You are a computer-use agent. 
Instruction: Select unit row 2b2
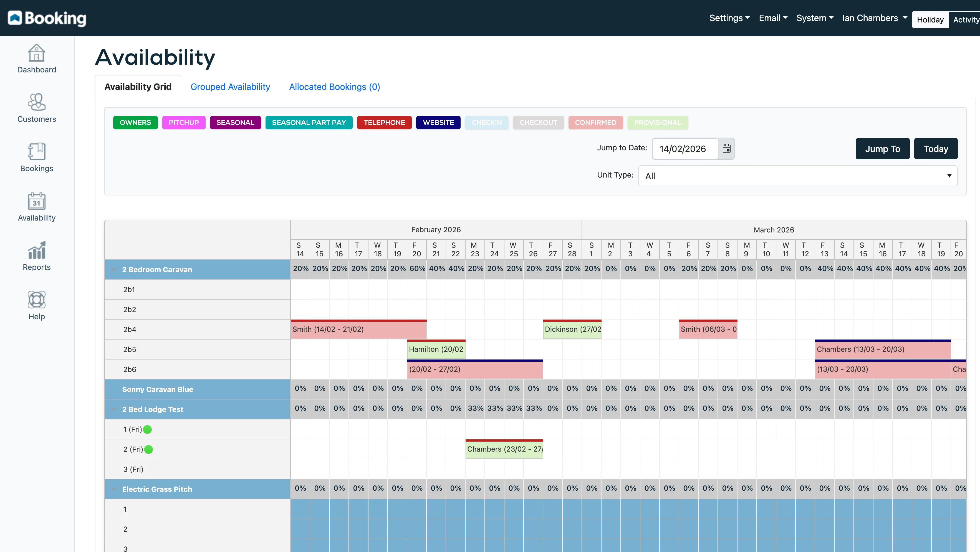(198, 309)
